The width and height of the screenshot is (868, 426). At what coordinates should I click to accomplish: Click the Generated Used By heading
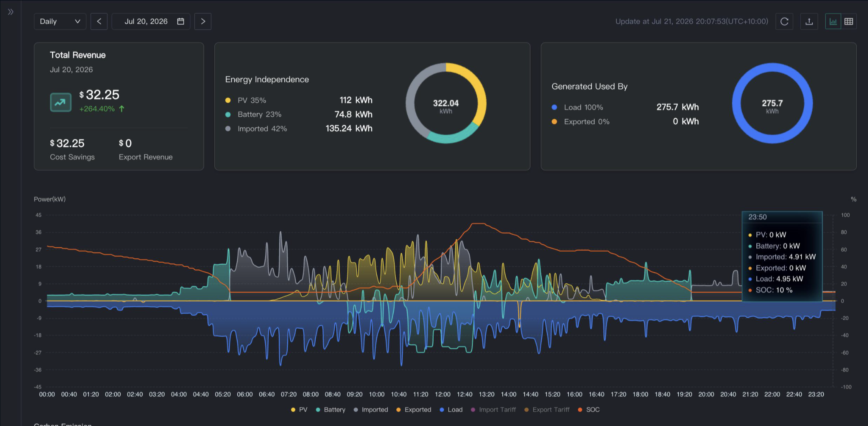[x=590, y=87]
